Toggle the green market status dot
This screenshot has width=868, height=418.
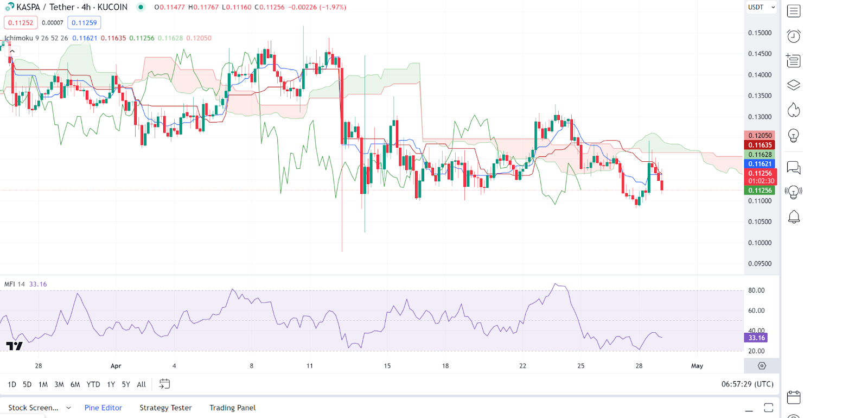(141, 7)
